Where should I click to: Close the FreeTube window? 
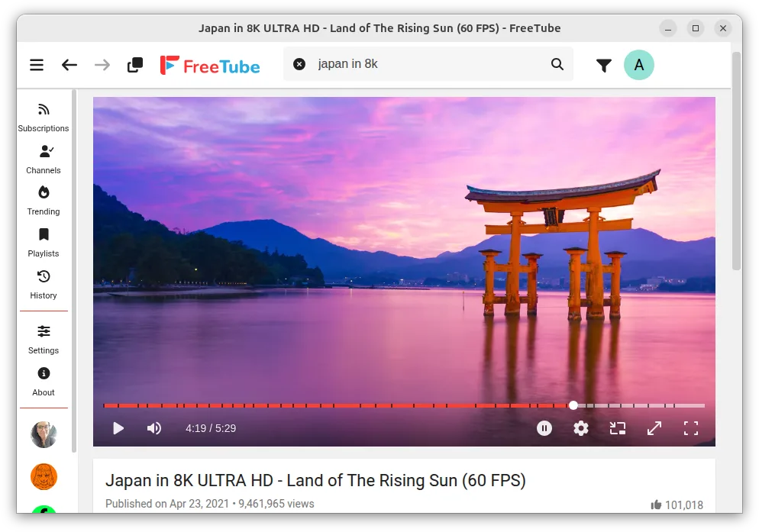pyautogui.click(x=723, y=28)
